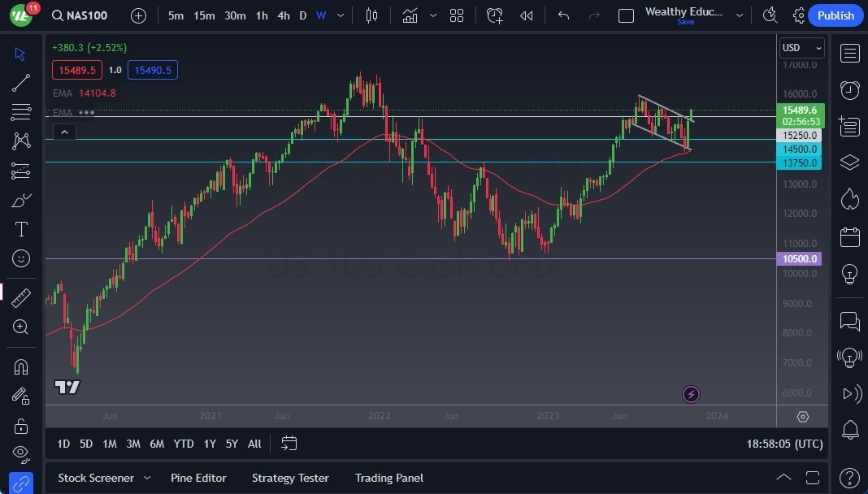Open the Strategy Tester tab
Viewport: 868px width, 494px height.
click(x=290, y=478)
